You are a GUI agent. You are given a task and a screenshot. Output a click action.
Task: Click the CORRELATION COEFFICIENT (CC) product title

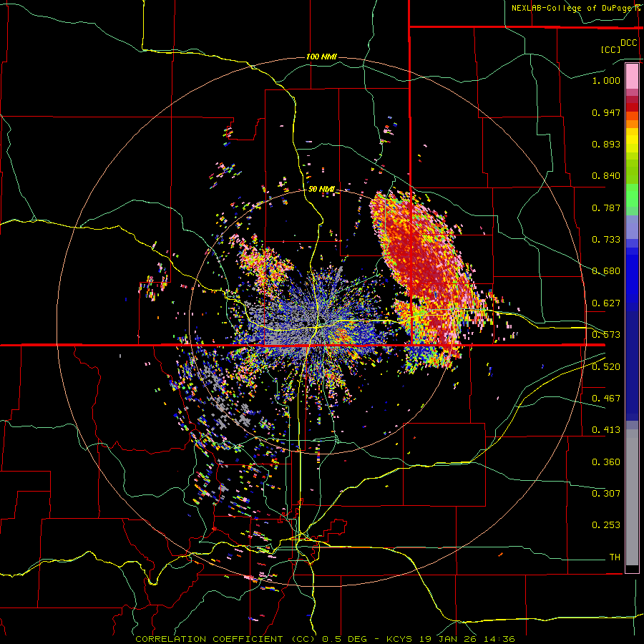click(225, 639)
